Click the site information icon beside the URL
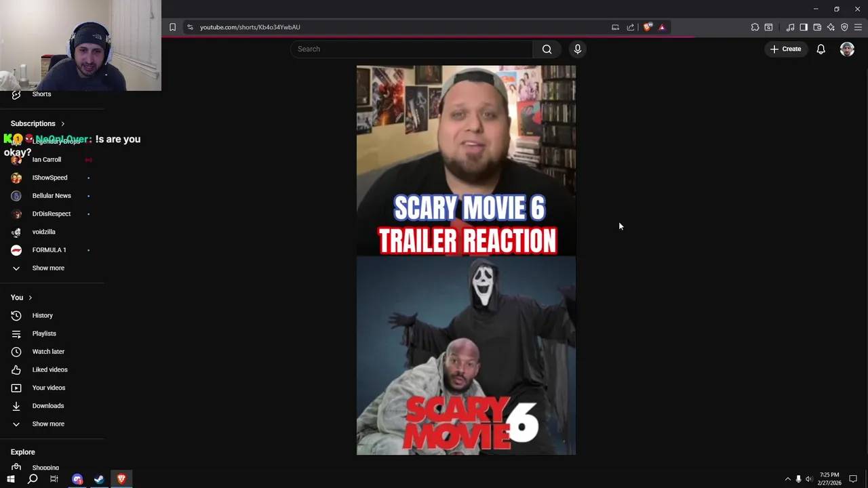This screenshot has width=868, height=488. (190, 27)
